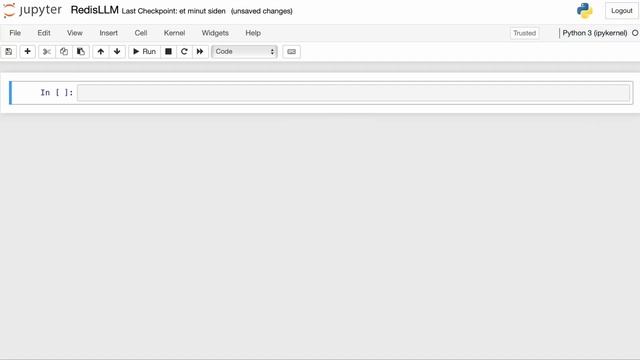Open the Cell menu

(x=141, y=33)
